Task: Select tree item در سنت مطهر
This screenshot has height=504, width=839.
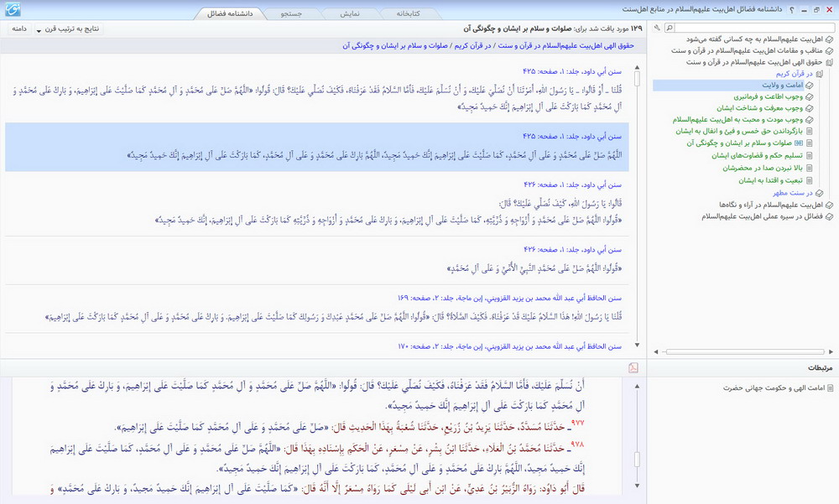Action: click(793, 193)
